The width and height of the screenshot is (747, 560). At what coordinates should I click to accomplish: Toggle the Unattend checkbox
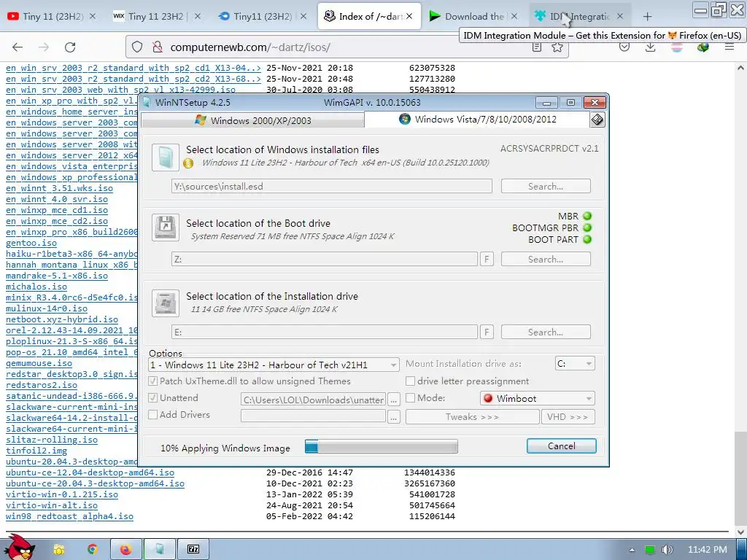(x=152, y=397)
